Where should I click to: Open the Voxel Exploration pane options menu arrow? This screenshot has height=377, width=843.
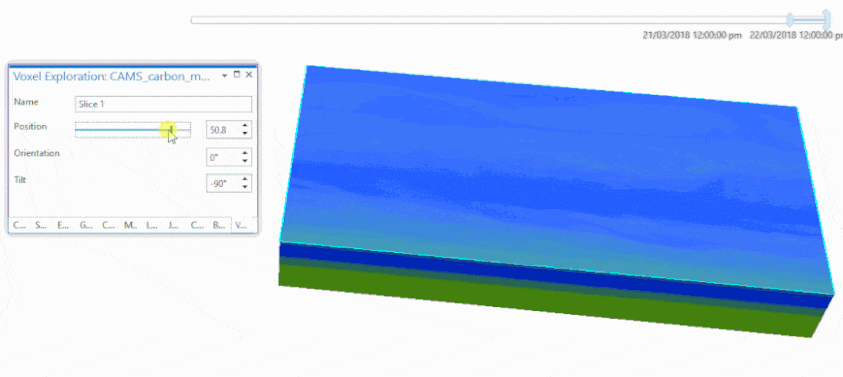[x=225, y=76]
